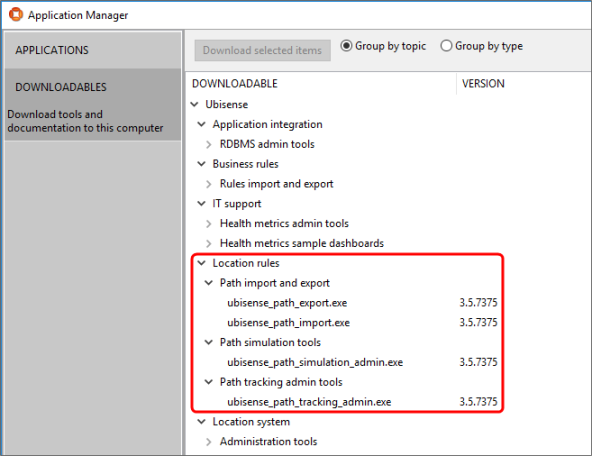592x456 pixels.
Task: Click Path import and export label
Action: coord(275,283)
